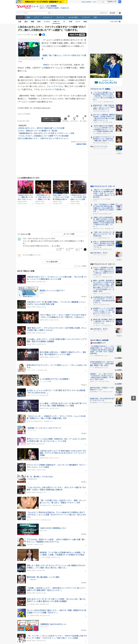Image resolution: width=138 pixels, height=644 pixels.
Task: Open the オリジナル tab
Action: (60, 17)
